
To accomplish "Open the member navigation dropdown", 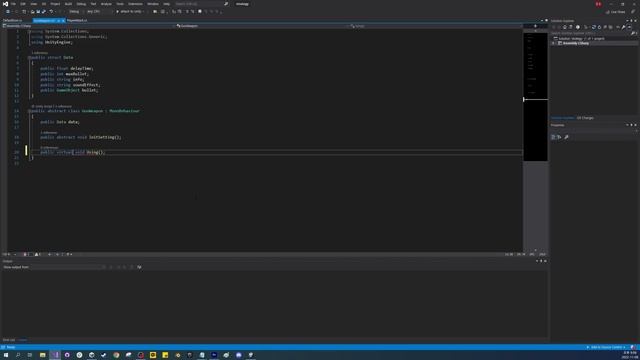I will coord(435,26).
